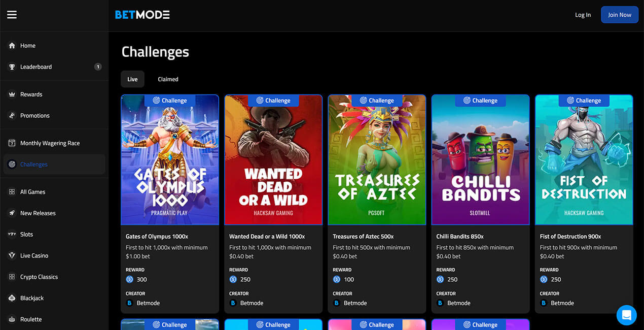Click Challenge badge on Fist of Destruction thumbnail
644x330 pixels.
584,101
